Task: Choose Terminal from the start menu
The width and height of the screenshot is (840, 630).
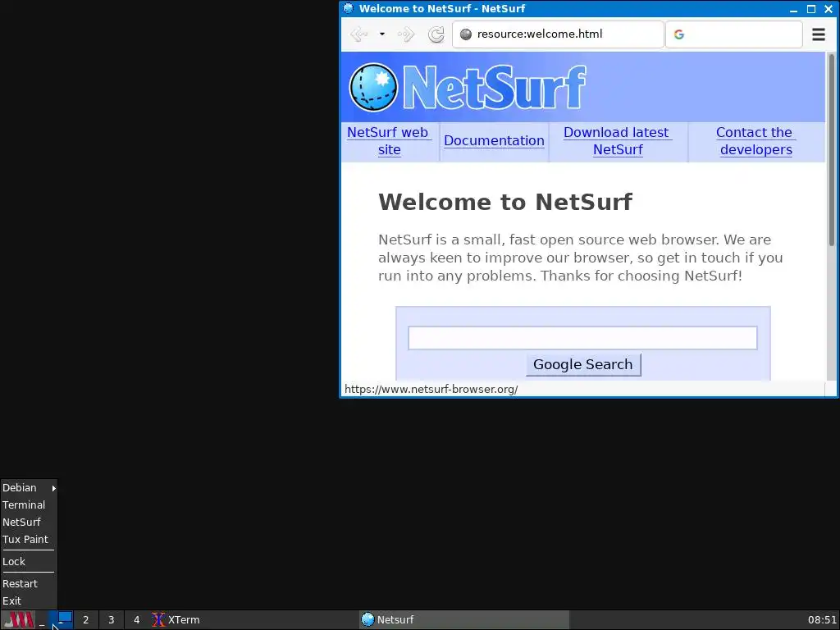Action: [29, 504]
